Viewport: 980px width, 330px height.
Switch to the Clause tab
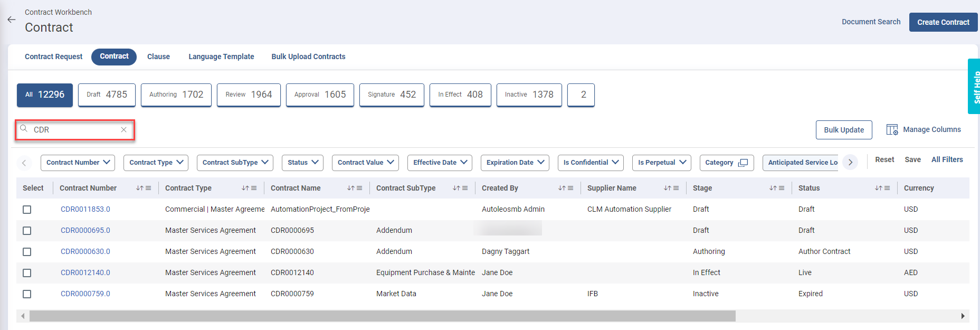pyautogui.click(x=158, y=57)
